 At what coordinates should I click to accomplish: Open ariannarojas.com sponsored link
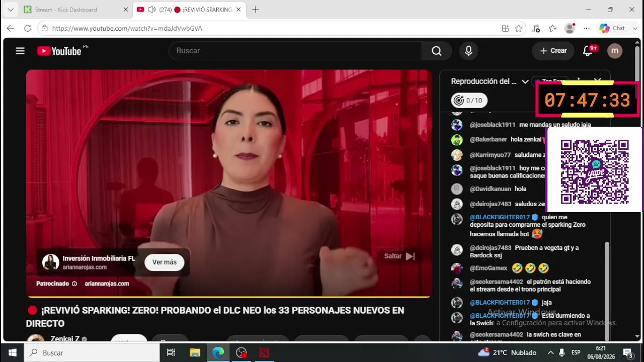[x=107, y=284]
